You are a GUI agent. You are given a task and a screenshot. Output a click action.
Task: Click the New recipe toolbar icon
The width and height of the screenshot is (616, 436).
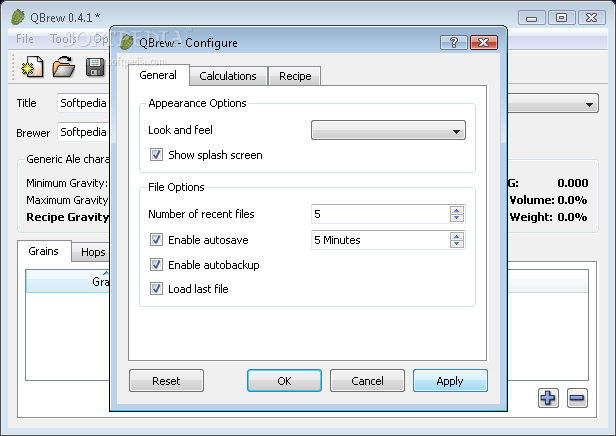(33, 67)
